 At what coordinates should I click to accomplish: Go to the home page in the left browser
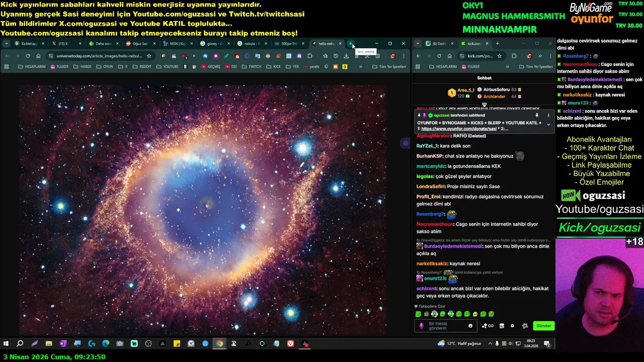point(38,56)
